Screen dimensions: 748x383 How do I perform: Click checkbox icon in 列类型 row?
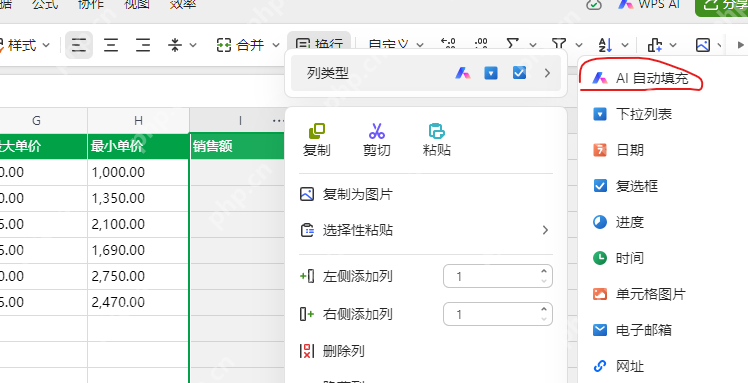[x=519, y=73]
